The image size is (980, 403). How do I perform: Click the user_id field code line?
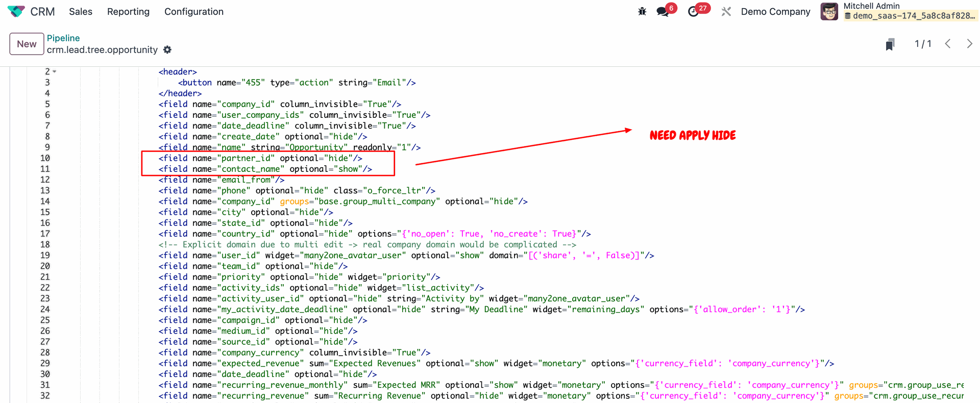(406, 256)
